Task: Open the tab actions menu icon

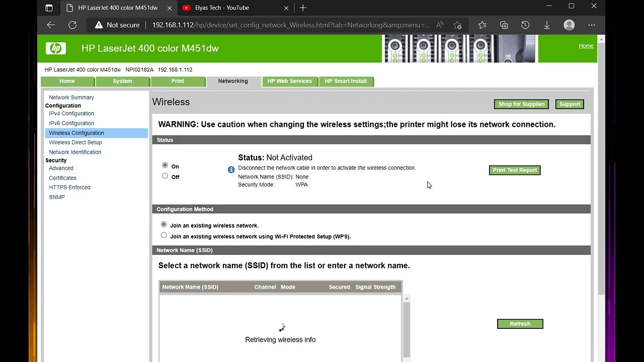Action: pyautogui.click(x=49, y=8)
